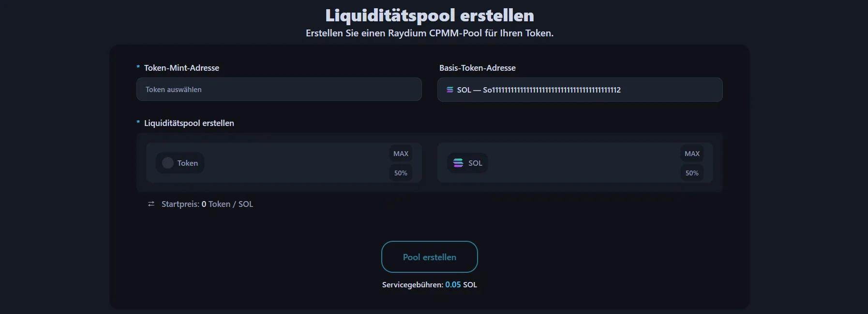Click the Basis-Token-Adresse input showing So111... address

pyautogui.click(x=580, y=90)
